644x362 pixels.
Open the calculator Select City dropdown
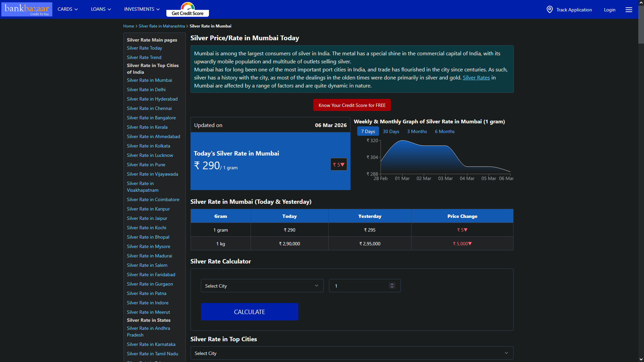point(262,286)
